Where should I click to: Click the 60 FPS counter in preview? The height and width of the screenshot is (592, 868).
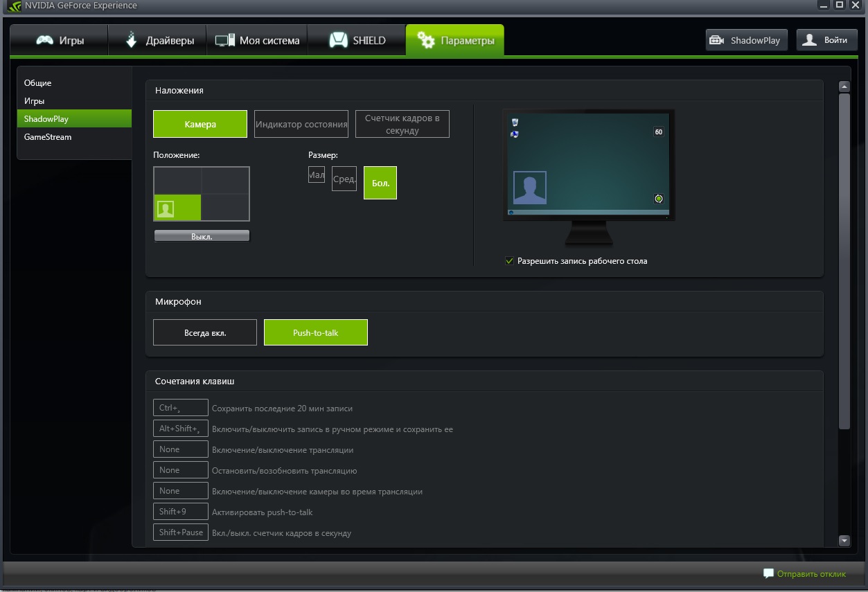(x=658, y=132)
